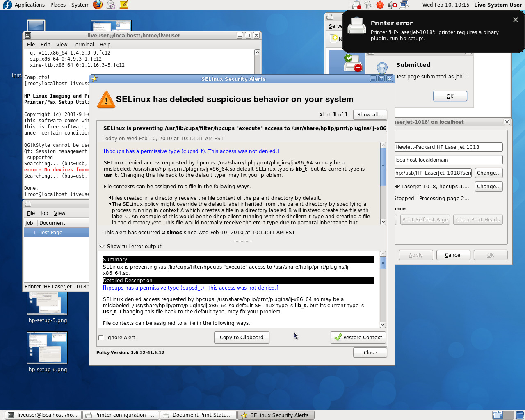Collapse the Show full error output section
The width and height of the screenshot is (525, 420).
(102, 247)
